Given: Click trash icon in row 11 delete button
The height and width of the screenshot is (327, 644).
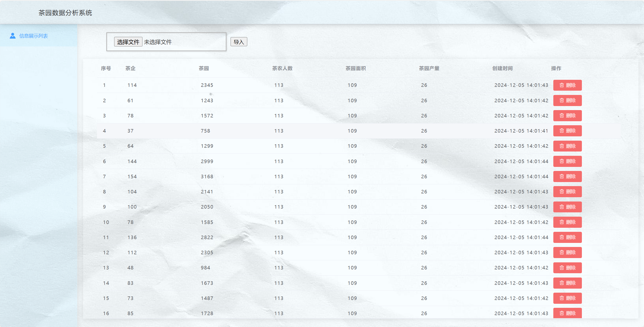Looking at the screenshot, I should [x=561, y=237].
